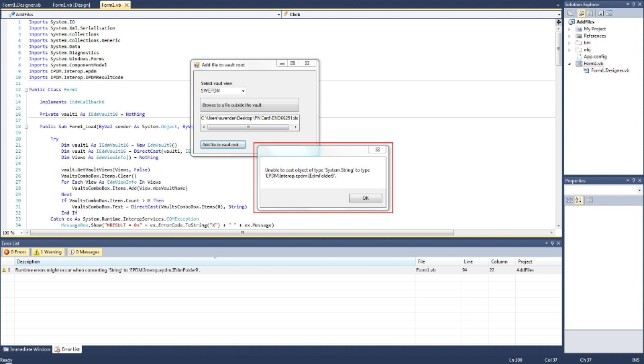This screenshot has width=644, height=364.
Task: Open Properties object dropdown
Action: click(x=639, y=190)
